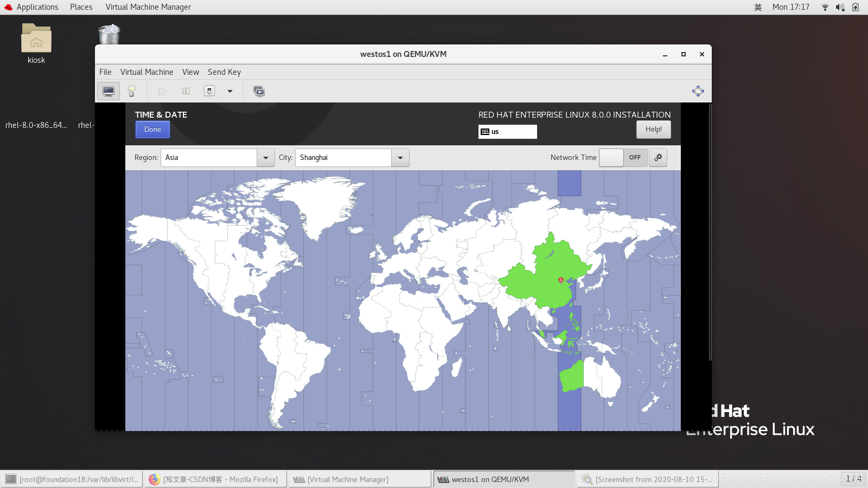Click the Help! button
The image size is (868, 488).
click(x=653, y=130)
